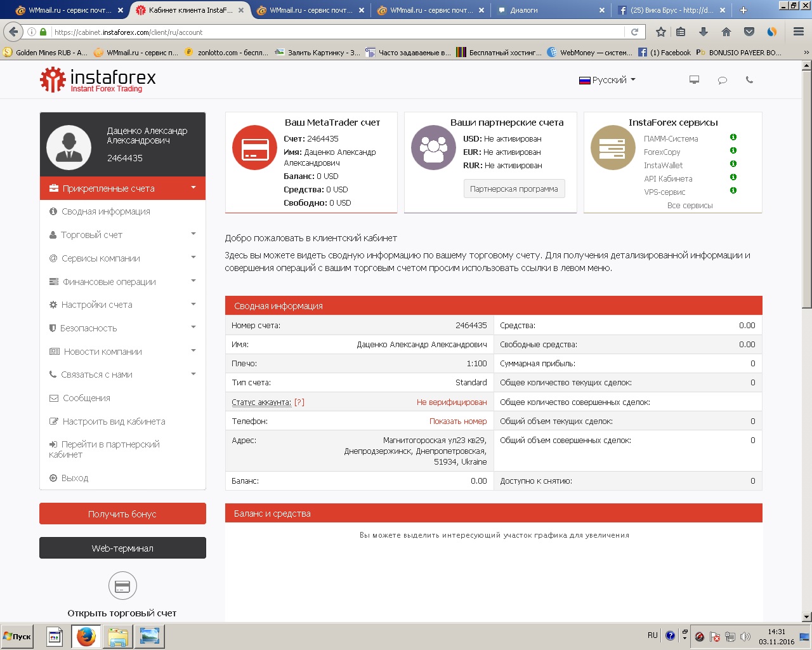Screen dimensions: 812x650
Task: Expand the Настройки счета menu
Action: pyautogui.click(x=122, y=305)
